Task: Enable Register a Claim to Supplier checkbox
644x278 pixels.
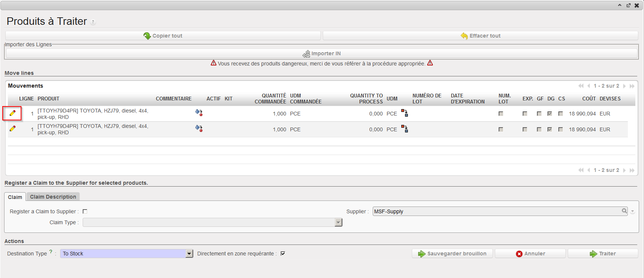Action: (85, 211)
